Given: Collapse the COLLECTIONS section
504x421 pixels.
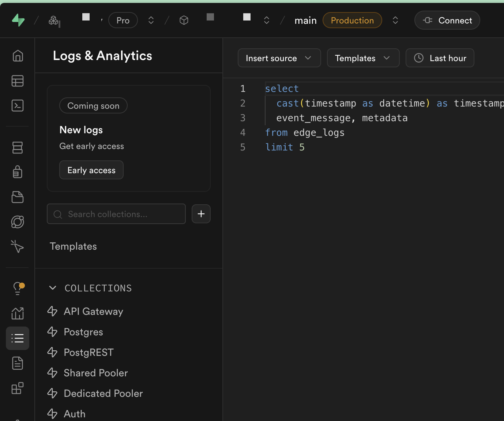Looking at the screenshot, I should 53,288.
